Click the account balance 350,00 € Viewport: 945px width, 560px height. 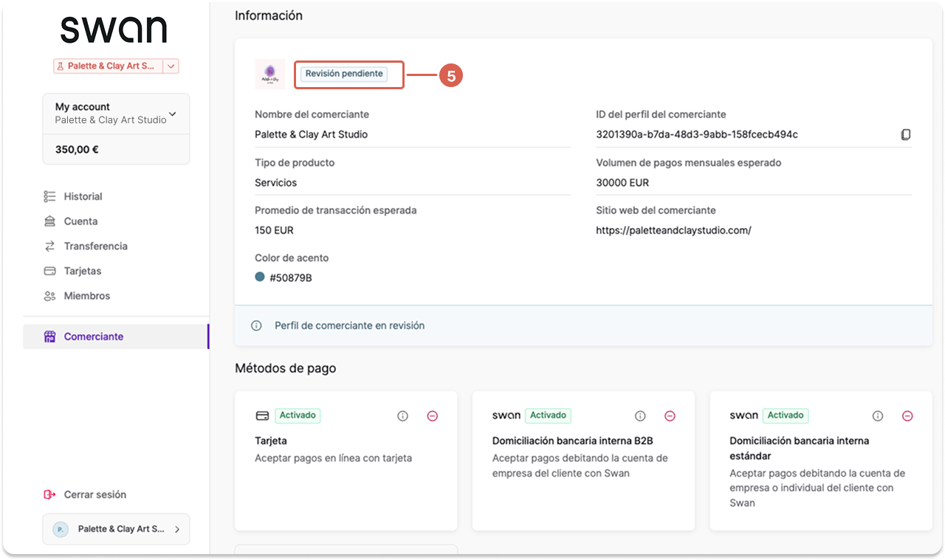77,150
